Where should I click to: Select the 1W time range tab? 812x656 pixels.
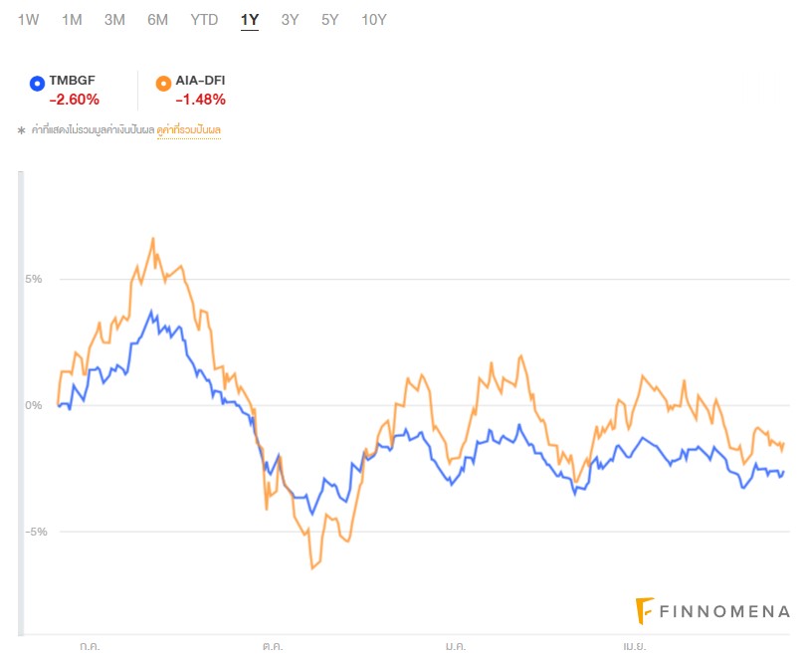[x=28, y=20]
